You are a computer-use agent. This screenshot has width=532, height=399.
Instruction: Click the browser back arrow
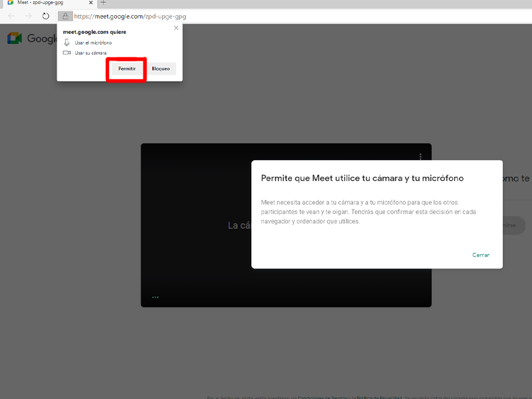tap(11, 16)
